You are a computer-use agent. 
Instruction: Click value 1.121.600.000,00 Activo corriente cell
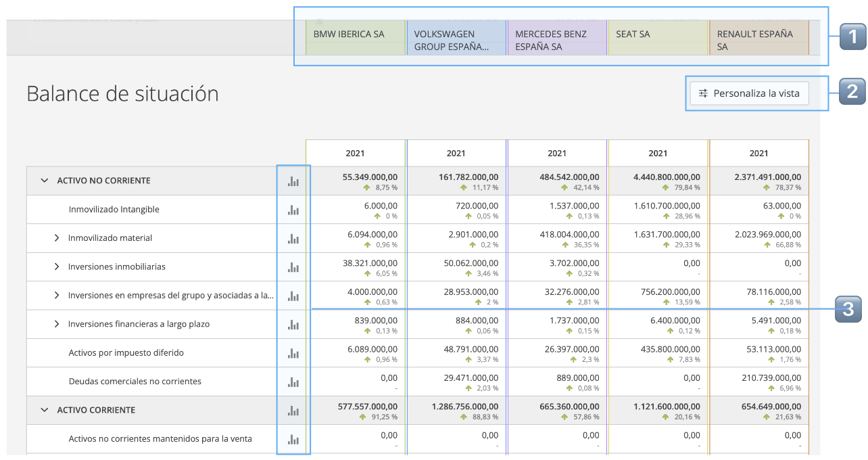point(667,406)
